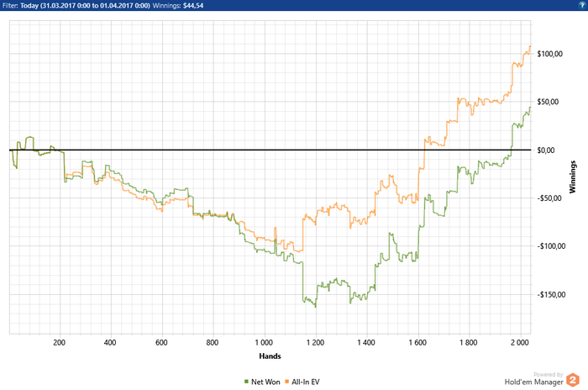The height and width of the screenshot is (390, 588).
Task: Click the Hold'em Manager 2 logo
Action: [573, 380]
